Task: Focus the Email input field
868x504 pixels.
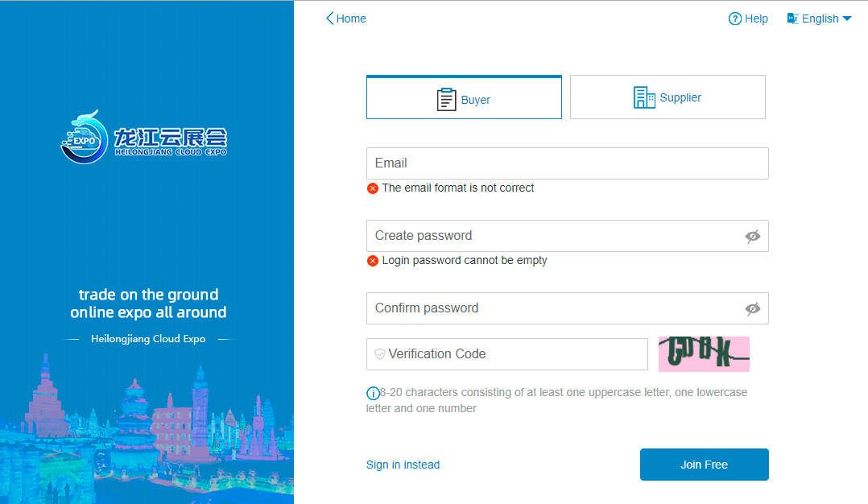Action: 568,163
